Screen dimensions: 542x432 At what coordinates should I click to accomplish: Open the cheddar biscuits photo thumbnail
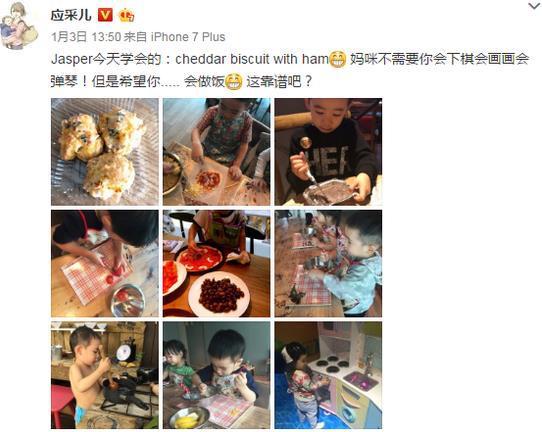(x=105, y=152)
